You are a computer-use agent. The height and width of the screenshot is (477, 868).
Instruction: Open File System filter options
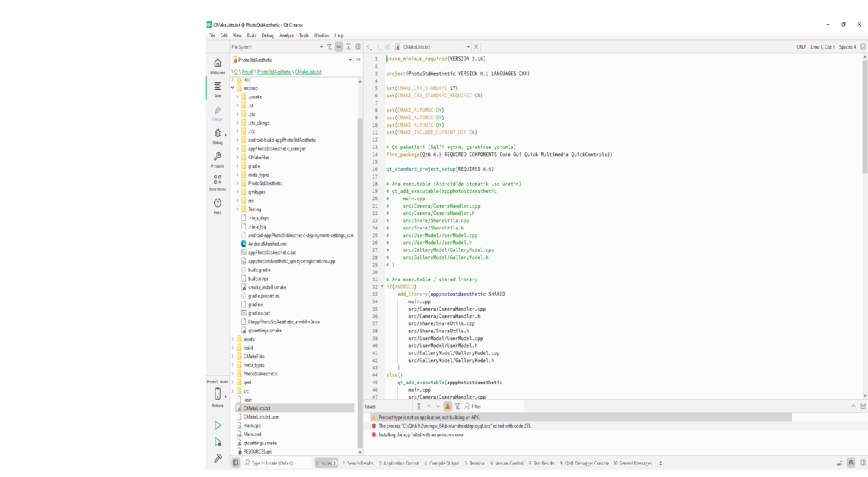coord(329,47)
